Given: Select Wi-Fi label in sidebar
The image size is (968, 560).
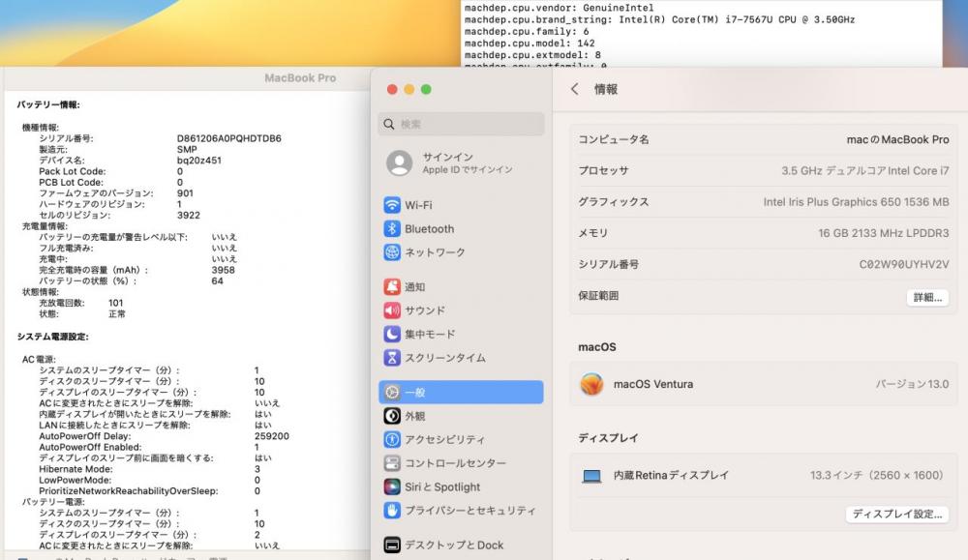Looking at the screenshot, I should [x=418, y=205].
